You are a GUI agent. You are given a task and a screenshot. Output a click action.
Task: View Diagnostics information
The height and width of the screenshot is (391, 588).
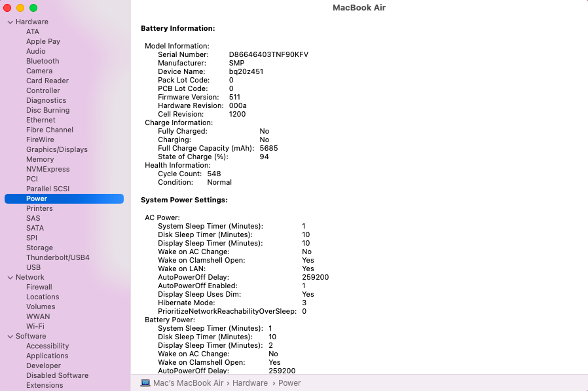pyautogui.click(x=46, y=100)
